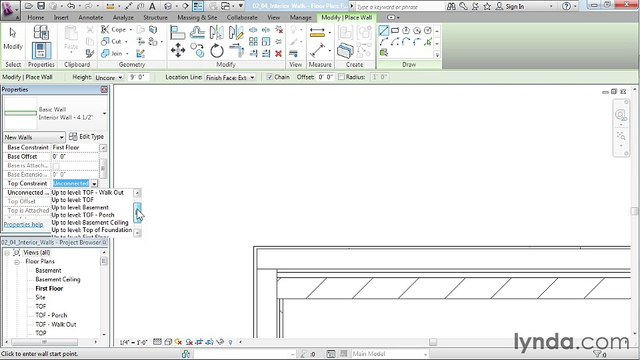Click the Align tool icon
Screen dimensions: 640x360
[177, 32]
